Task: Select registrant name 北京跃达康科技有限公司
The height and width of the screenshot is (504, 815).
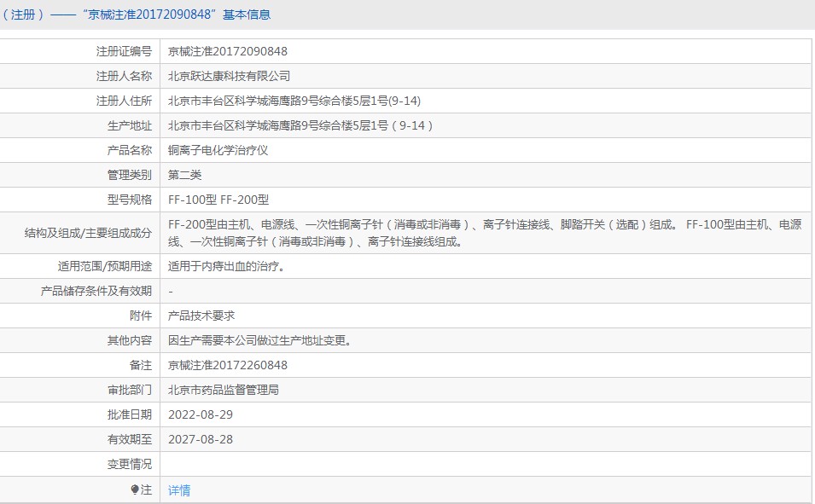Action: click(x=230, y=77)
